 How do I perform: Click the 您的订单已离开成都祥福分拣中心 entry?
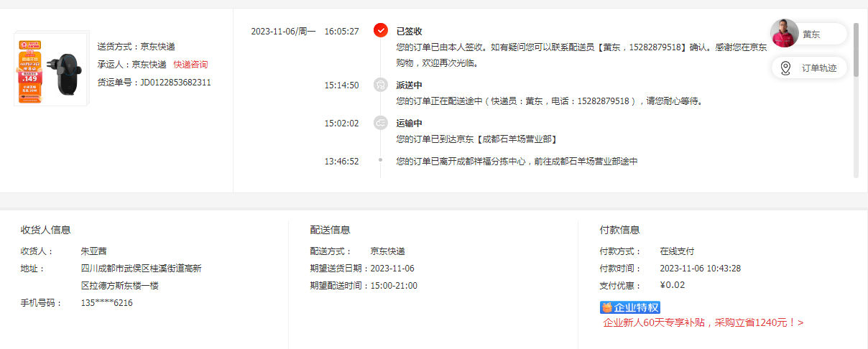pyautogui.click(x=517, y=162)
